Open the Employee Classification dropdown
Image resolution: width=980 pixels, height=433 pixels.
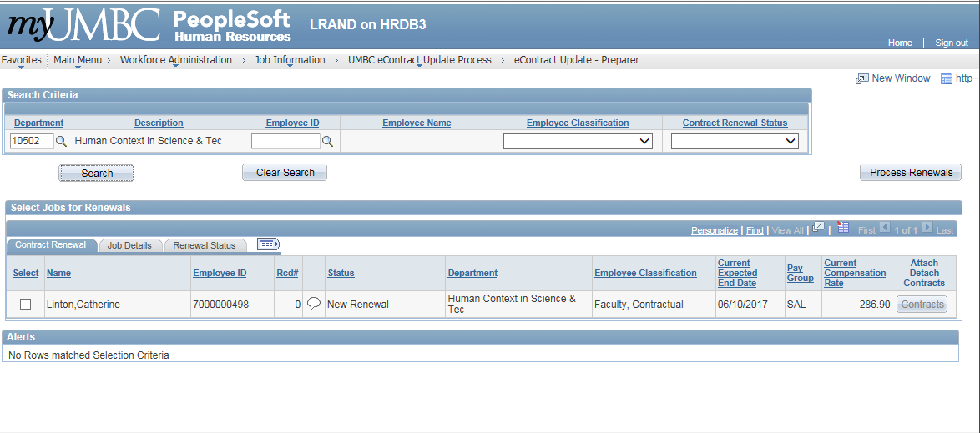[x=578, y=142]
